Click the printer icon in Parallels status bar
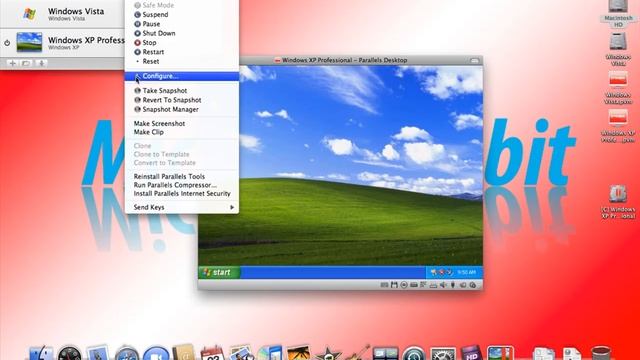 pos(433,285)
